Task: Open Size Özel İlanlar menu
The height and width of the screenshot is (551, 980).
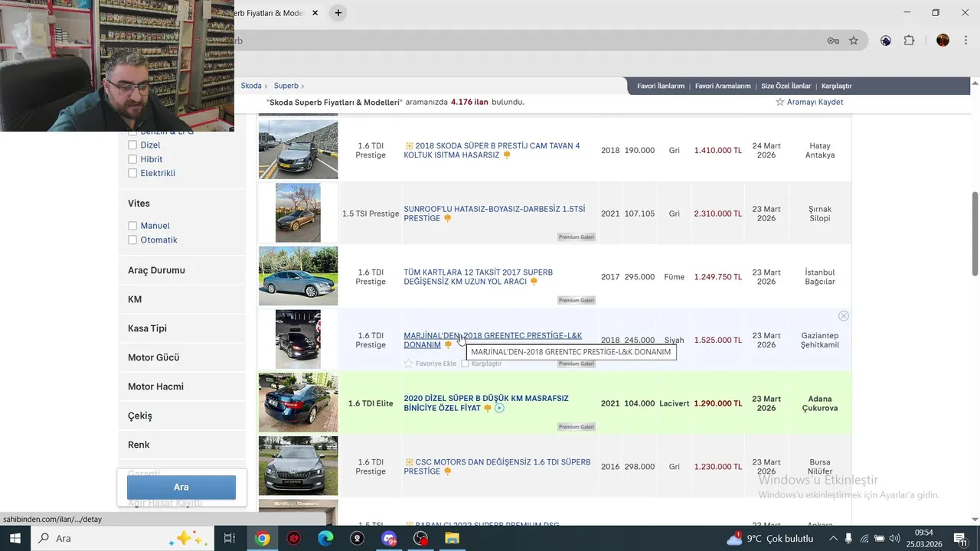Action: 786,86
